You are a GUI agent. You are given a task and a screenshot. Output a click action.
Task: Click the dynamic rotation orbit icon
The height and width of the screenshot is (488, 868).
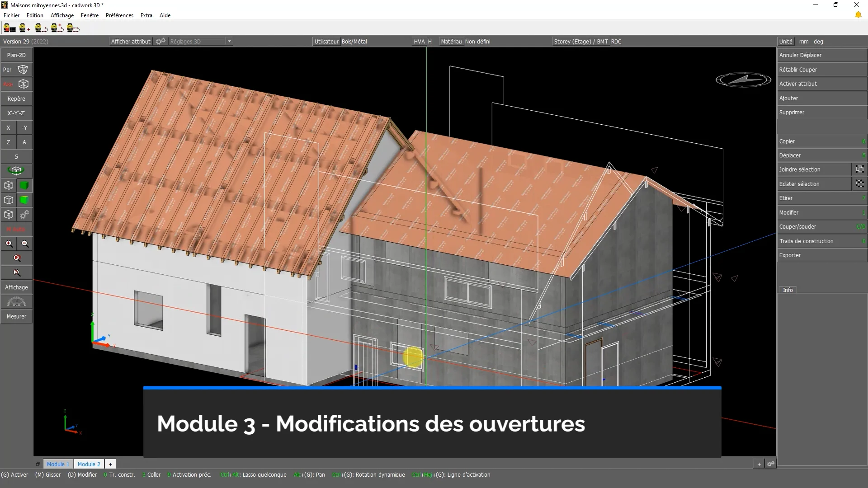click(x=16, y=170)
